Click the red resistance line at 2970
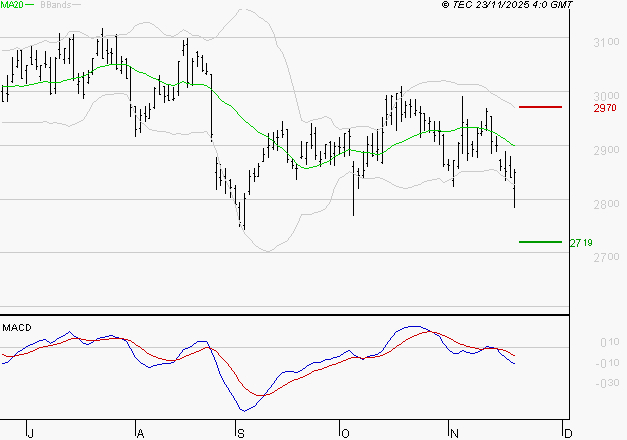Image resolution: width=627 pixels, height=440 pixels. [x=540, y=107]
